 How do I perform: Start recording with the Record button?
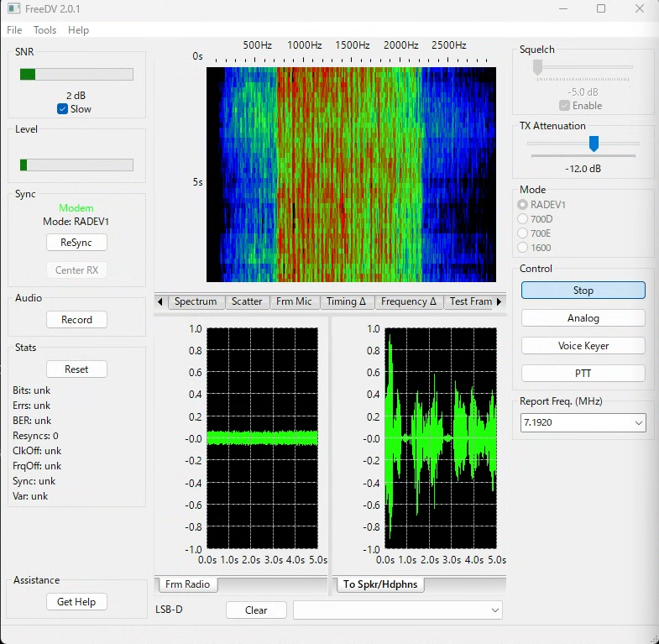click(x=76, y=320)
